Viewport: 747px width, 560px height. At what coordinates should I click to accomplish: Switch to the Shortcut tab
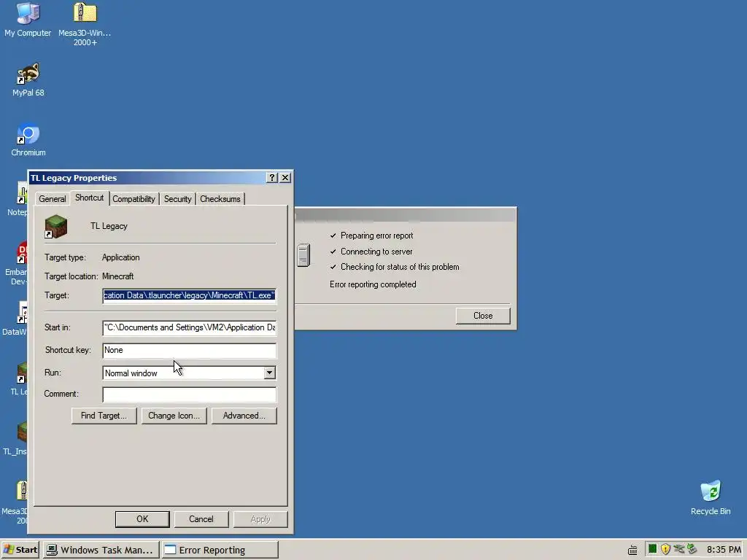pos(89,198)
